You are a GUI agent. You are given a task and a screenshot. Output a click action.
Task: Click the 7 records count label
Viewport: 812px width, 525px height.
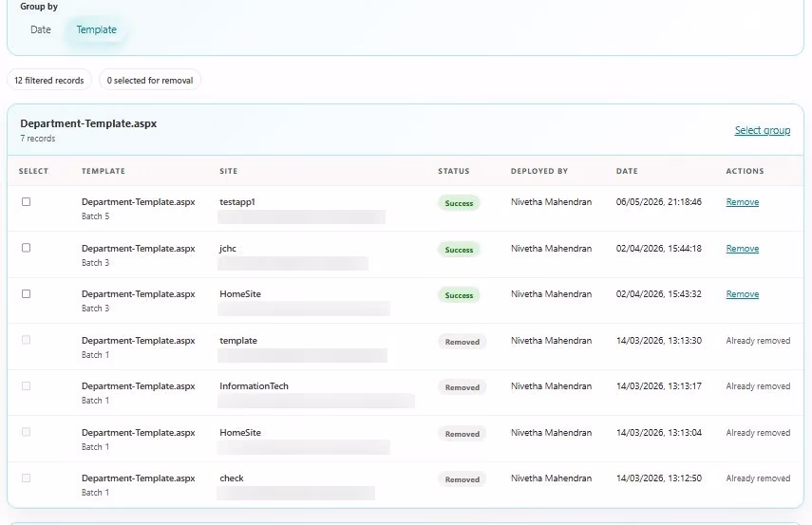pos(38,139)
